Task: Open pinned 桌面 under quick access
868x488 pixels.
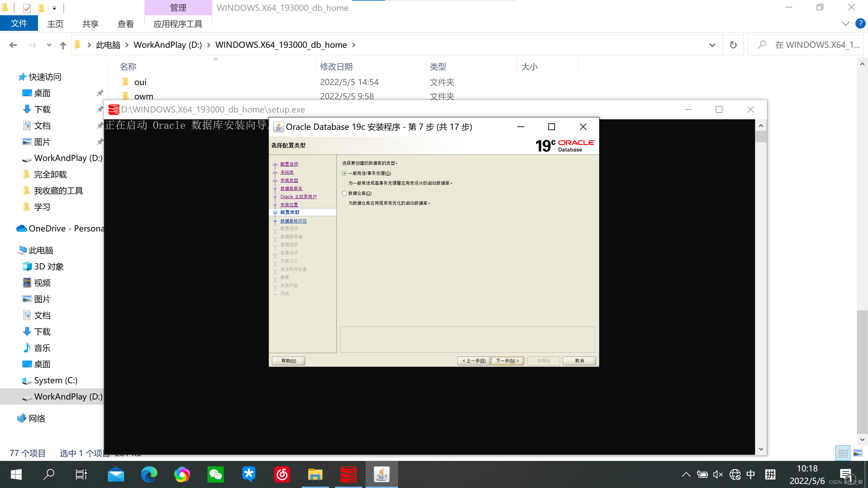Action: 37,93
